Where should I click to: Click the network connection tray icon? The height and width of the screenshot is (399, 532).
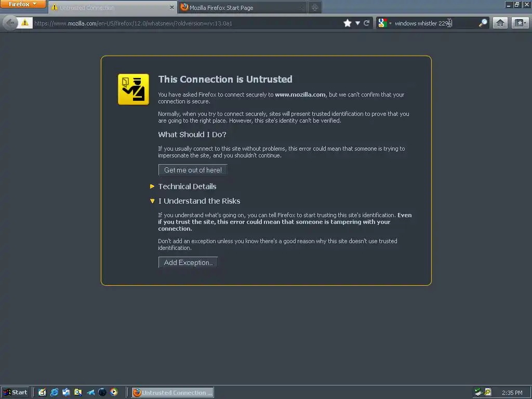tap(478, 392)
